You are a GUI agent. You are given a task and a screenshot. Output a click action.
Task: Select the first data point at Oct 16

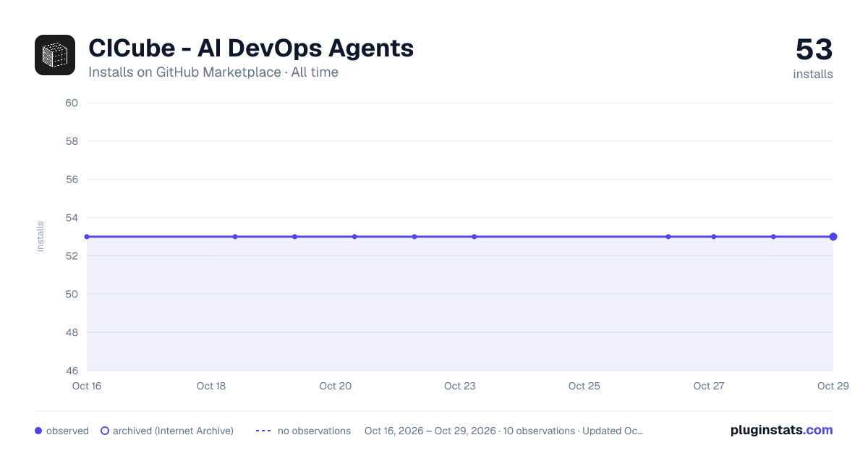click(x=87, y=237)
